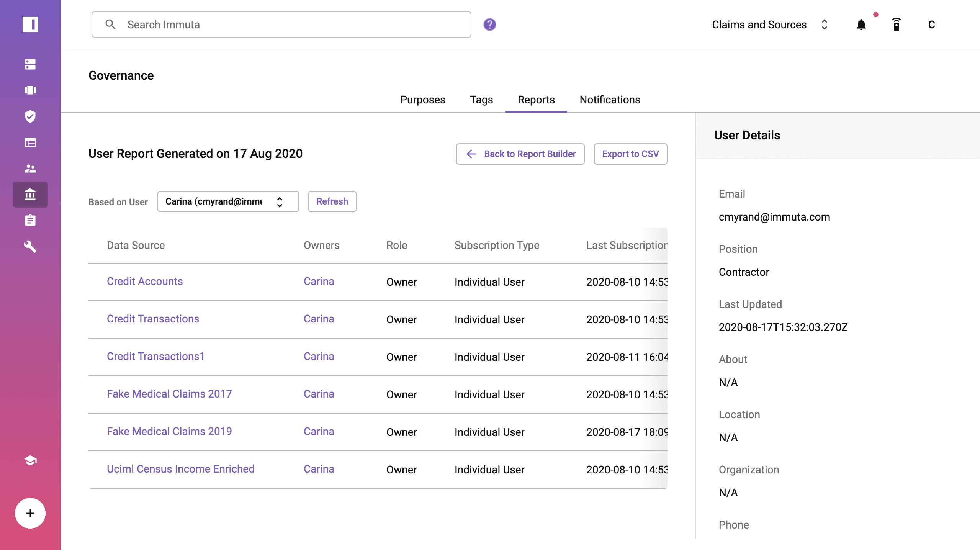
Task: Switch to the Notifications tab
Action: [610, 100]
